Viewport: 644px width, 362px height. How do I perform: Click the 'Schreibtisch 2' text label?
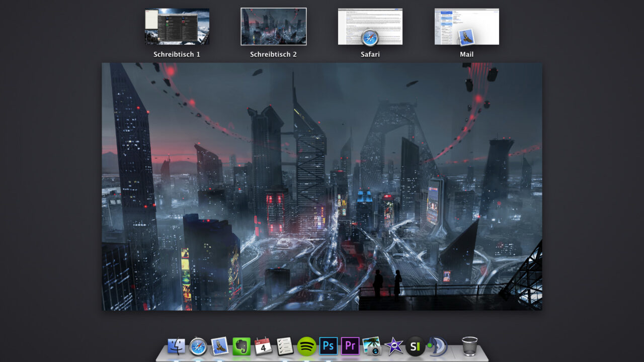[x=274, y=54]
